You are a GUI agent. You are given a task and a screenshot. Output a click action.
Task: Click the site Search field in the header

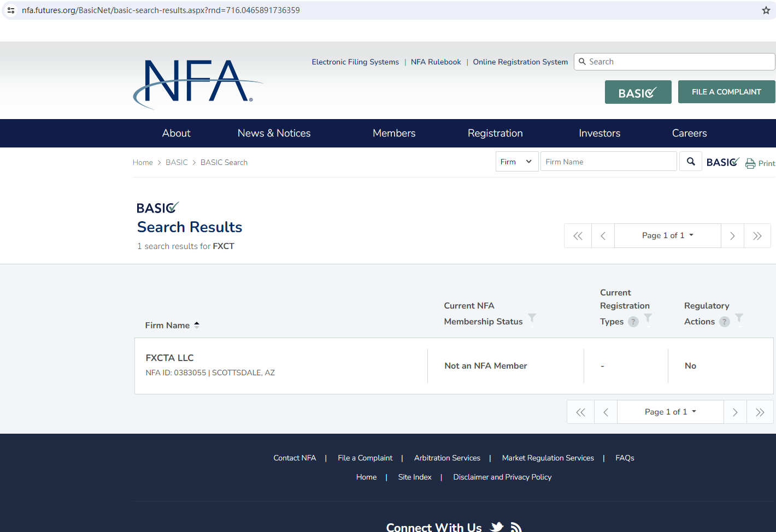[x=678, y=62]
